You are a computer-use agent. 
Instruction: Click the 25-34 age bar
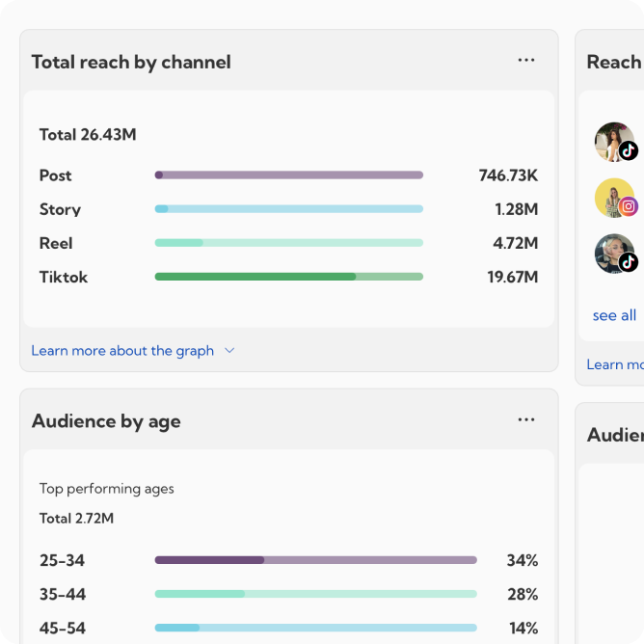click(316, 560)
